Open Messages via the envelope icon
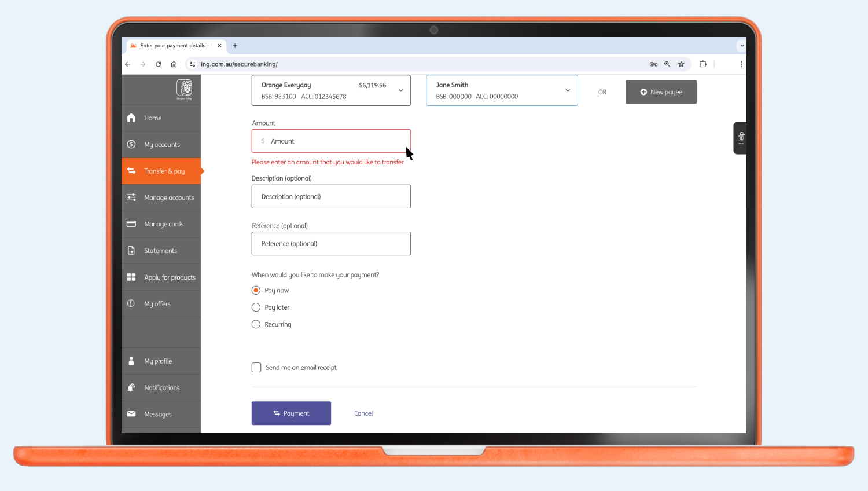Screen dimensions: 868x491 pos(131,414)
